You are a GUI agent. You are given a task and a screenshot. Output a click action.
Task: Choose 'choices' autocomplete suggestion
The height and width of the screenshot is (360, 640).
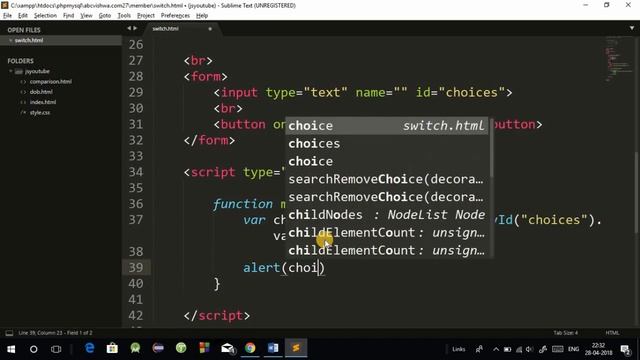tap(387, 144)
